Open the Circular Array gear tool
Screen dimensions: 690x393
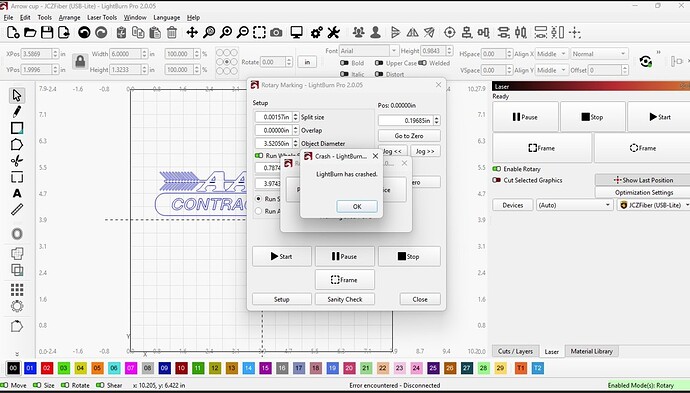coord(17,306)
